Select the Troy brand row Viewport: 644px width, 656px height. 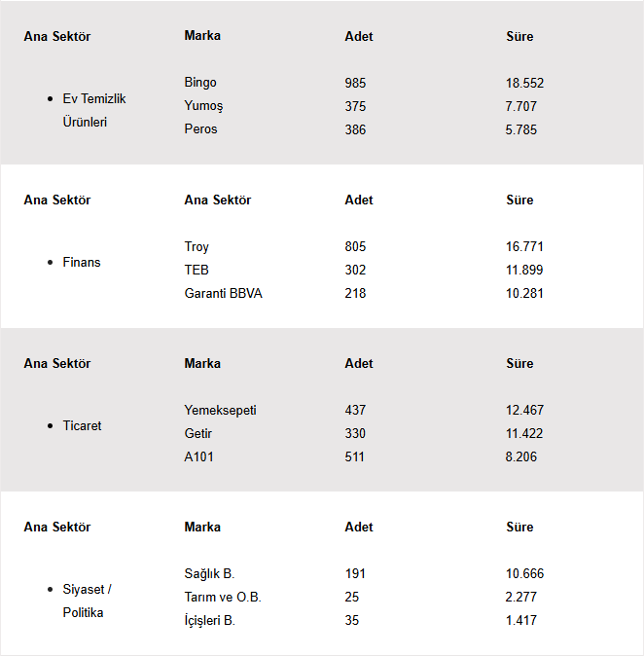(x=197, y=246)
